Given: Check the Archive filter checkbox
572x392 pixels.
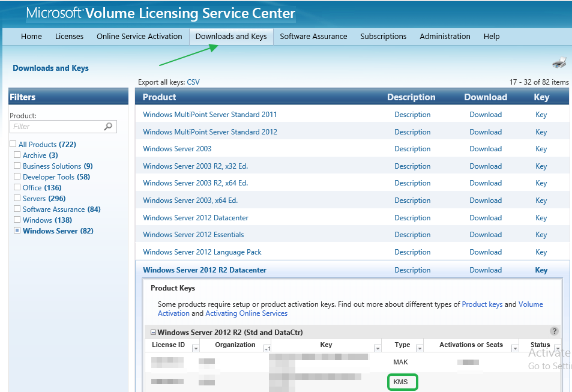Looking at the screenshot, I should 17,155.
